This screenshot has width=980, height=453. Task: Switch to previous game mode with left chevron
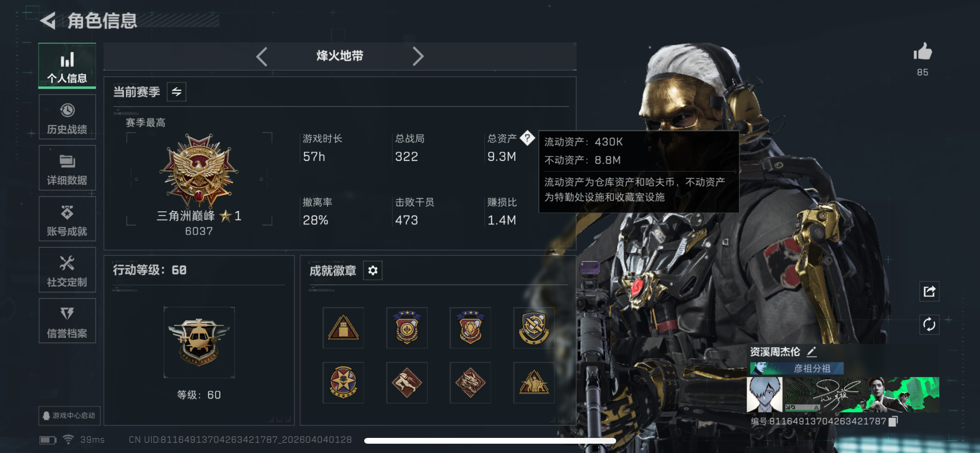(x=262, y=57)
